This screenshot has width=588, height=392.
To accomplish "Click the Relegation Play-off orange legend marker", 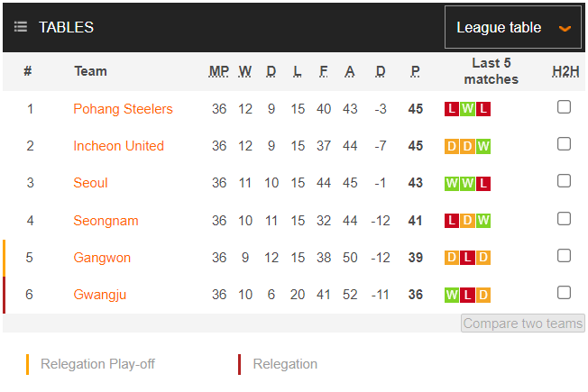I will pyautogui.click(x=28, y=364).
